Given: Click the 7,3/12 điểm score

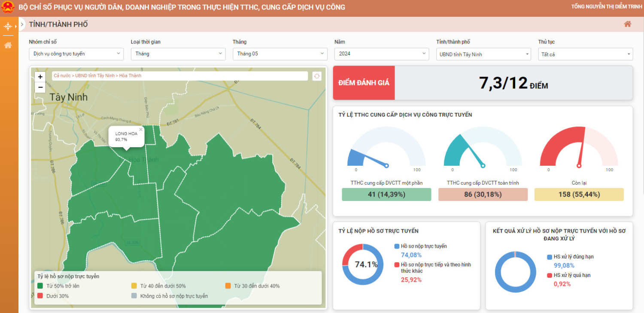Looking at the screenshot, I should click(x=513, y=83).
